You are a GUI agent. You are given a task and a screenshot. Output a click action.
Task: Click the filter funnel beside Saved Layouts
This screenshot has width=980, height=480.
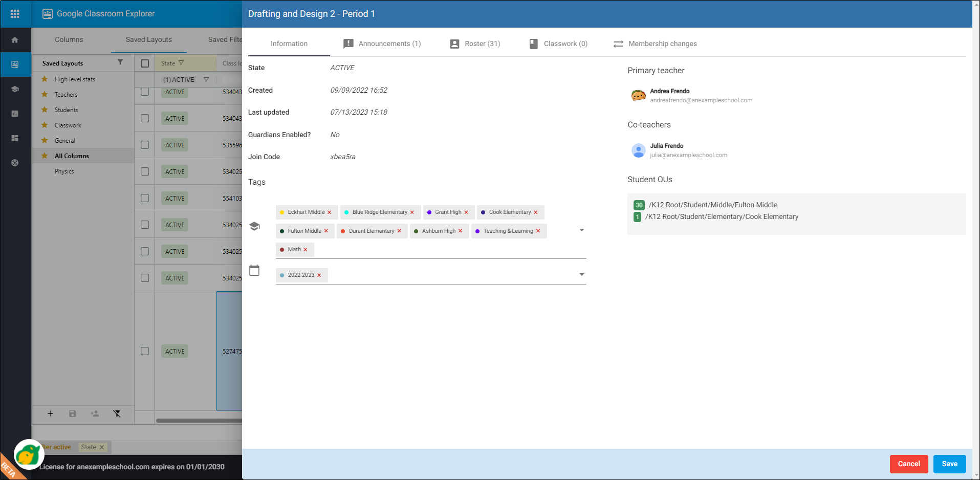click(120, 62)
